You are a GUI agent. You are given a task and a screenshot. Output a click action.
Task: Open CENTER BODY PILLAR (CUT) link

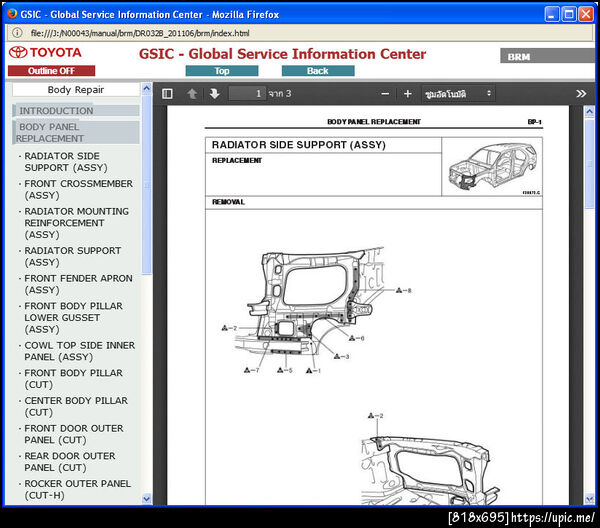pos(76,406)
